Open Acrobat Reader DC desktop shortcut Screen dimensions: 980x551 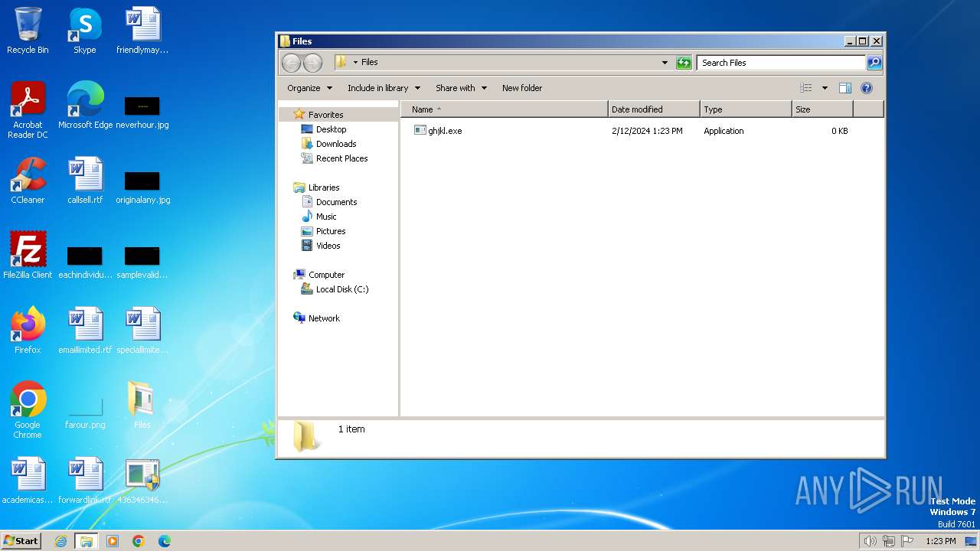coord(28,110)
